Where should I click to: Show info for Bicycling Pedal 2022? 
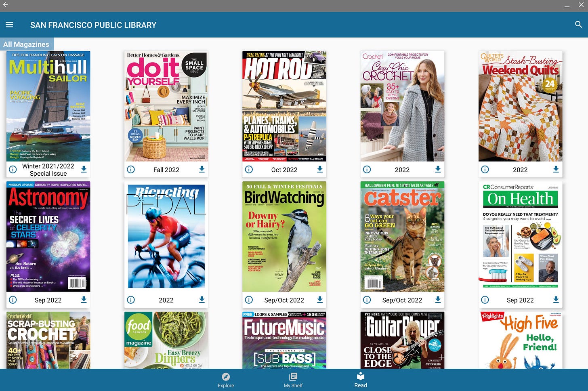pyautogui.click(x=131, y=300)
